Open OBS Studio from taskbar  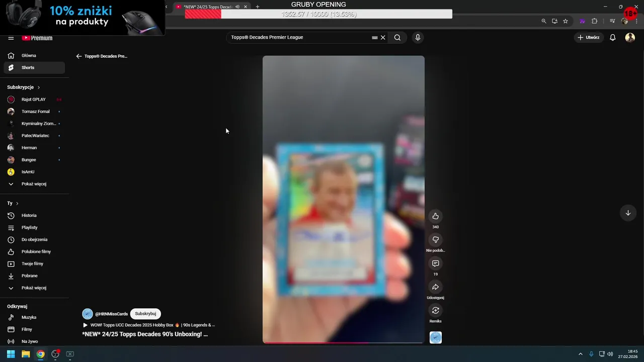(x=55, y=354)
